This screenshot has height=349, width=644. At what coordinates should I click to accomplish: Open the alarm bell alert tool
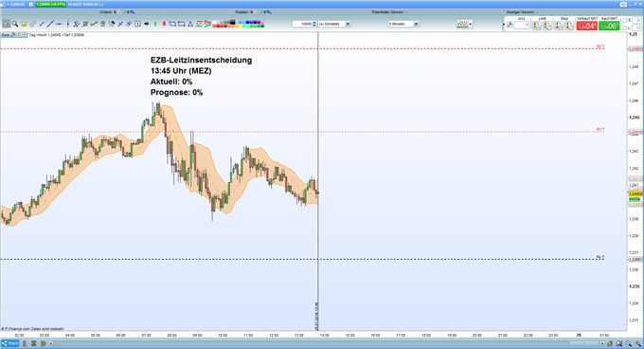point(24,24)
